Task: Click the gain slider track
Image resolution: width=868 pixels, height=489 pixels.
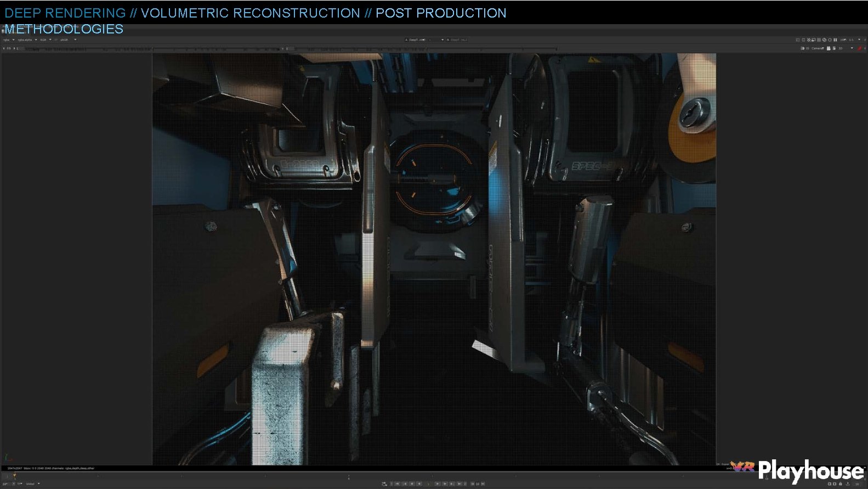Action: [x=154, y=48]
